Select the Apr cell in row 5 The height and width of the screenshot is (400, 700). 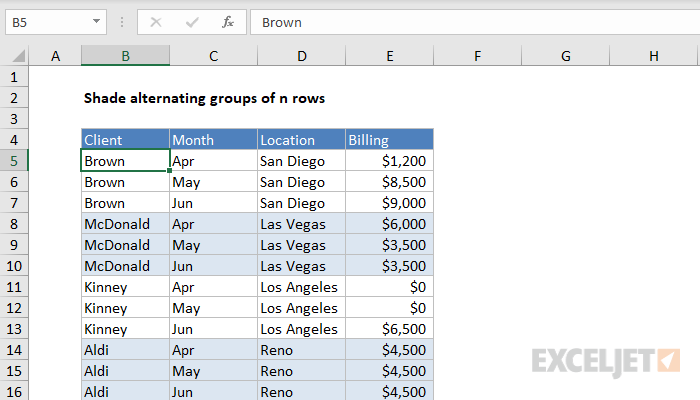[x=213, y=161]
